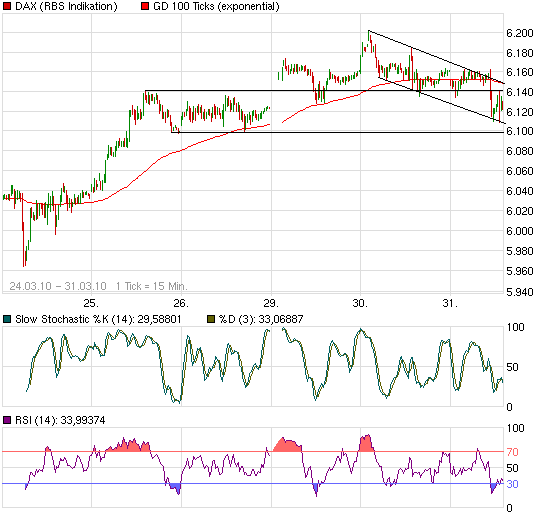
Task: Click the 6.180 price axis label
Action: [x=520, y=53]
